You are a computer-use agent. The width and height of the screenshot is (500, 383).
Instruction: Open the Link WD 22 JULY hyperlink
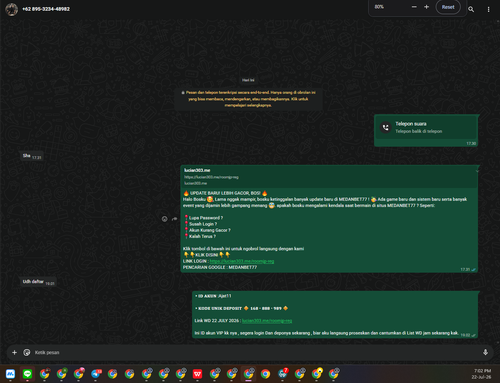[x=267, y=321]
